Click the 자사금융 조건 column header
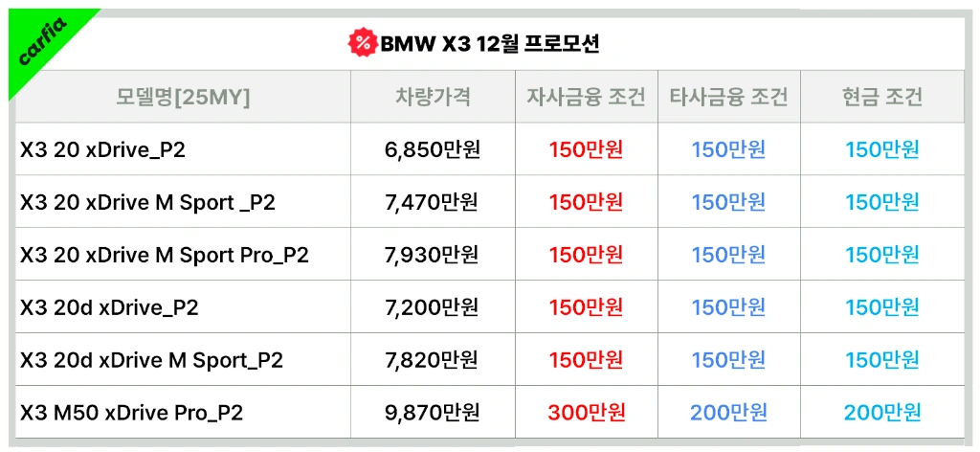The height and width of the screenshot is (452, 980). (x=587, y=97)
